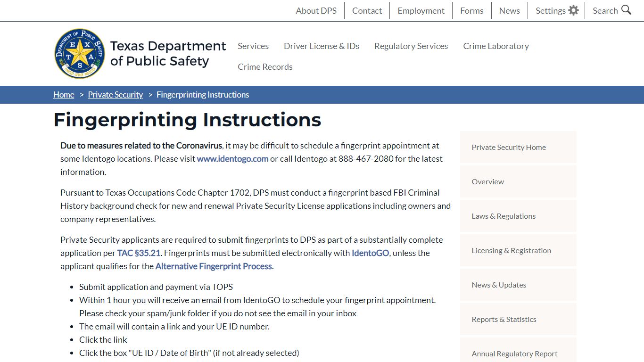Open Licensing & Registration sidebar item

518,250
